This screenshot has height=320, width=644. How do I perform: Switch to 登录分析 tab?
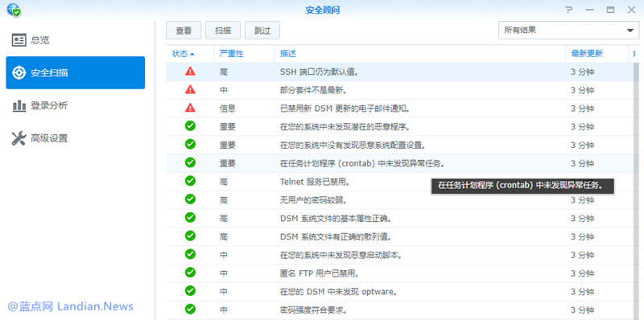75,105
